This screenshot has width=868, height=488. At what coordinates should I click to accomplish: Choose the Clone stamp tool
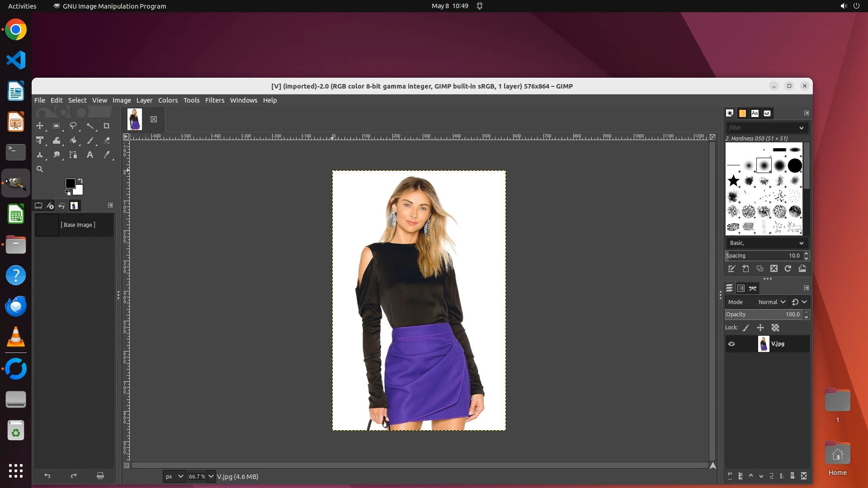coord(40,155)
